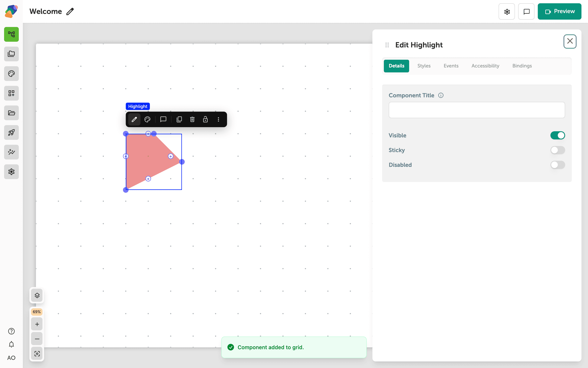Screen dimensions: 588x368
Task: Switch to the Bindings tab
Action: [x=522, y=66]
